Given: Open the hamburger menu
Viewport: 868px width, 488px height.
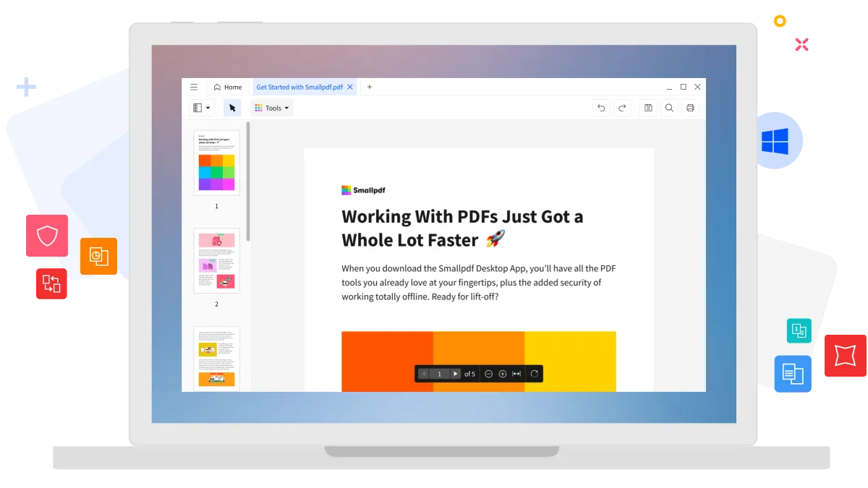Looking at the screenshot, I should point(194,86).
